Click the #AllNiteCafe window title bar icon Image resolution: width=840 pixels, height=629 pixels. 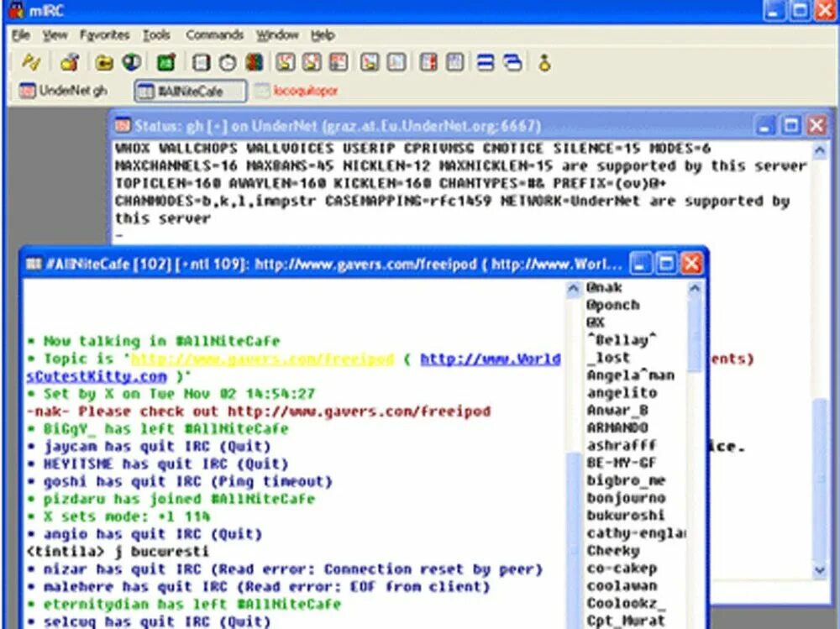coord(34,264)
